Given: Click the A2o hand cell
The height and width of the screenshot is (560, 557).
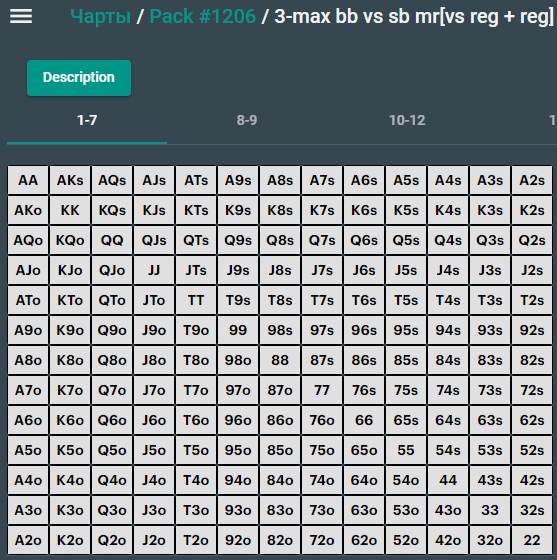Looking at the screenshot, I should [28, 540].
